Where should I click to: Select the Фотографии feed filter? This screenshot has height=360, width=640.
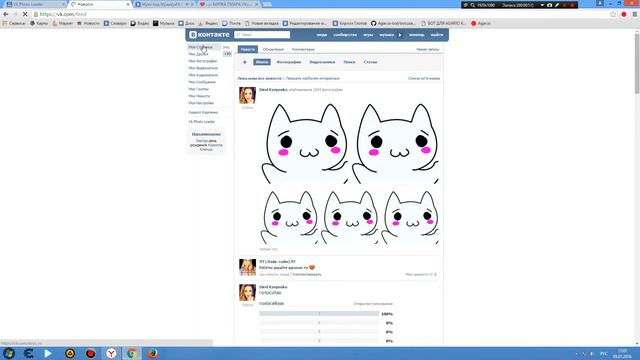point(289,62)
